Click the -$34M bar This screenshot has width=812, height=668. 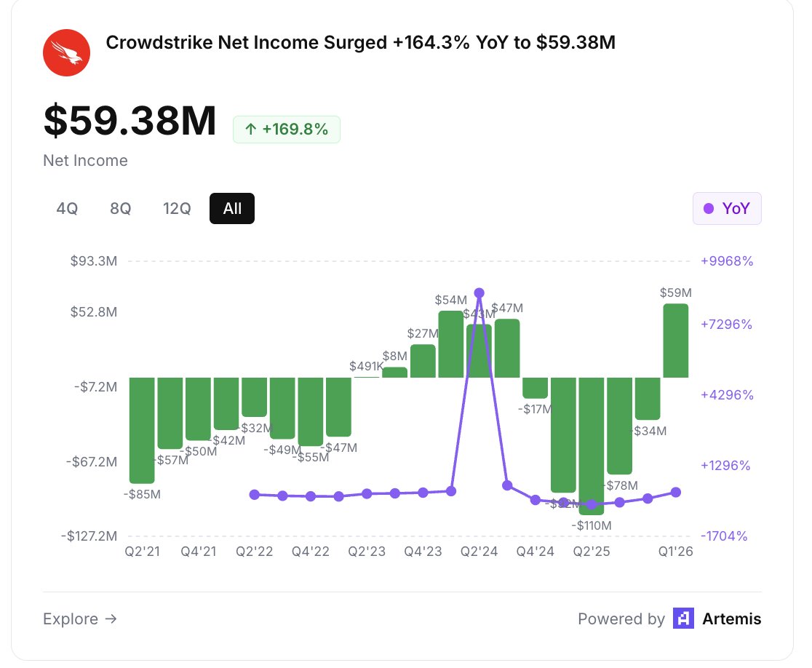pos(648,399)
